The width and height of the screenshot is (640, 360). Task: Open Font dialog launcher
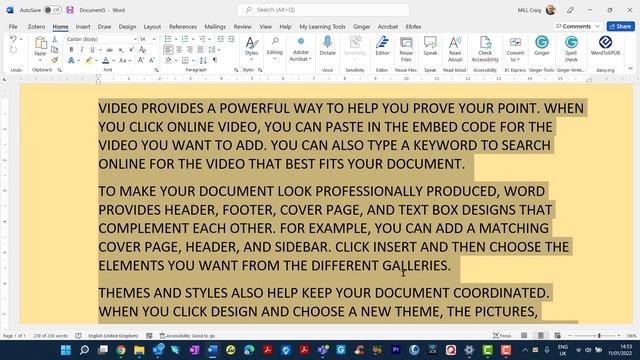[x=156, y=70]
